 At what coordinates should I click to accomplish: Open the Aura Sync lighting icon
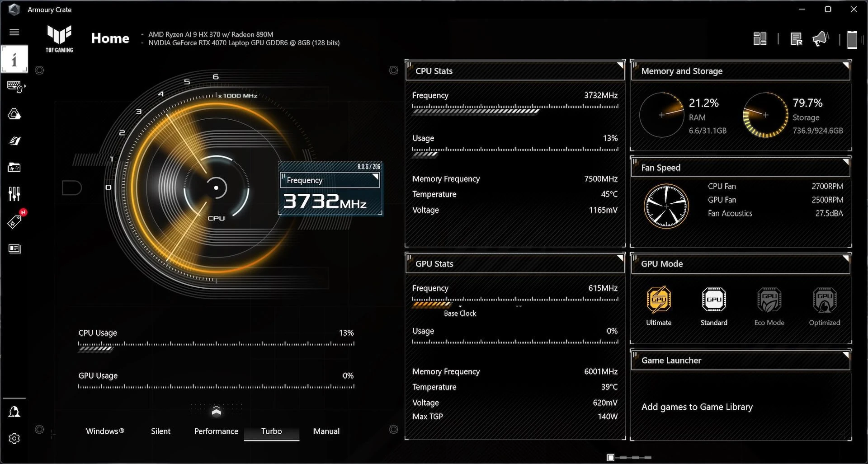coord(14,114)
